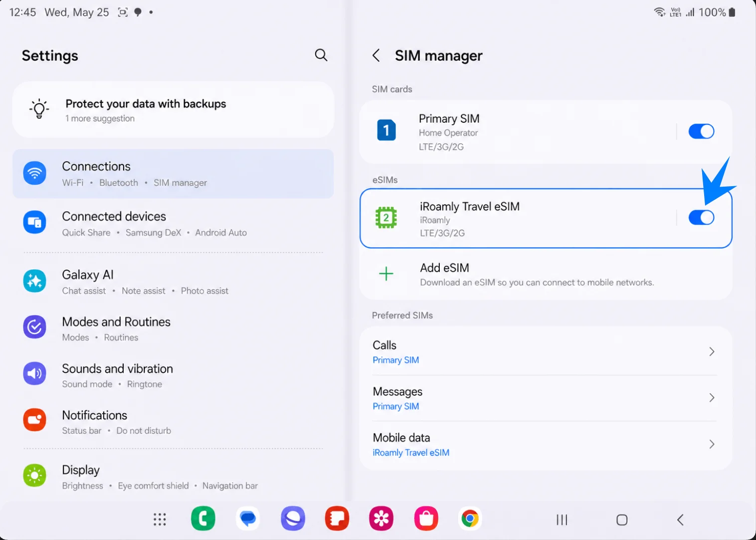
Task: Launch the Phone app from taskbar
Action: [x=203, y=519]
